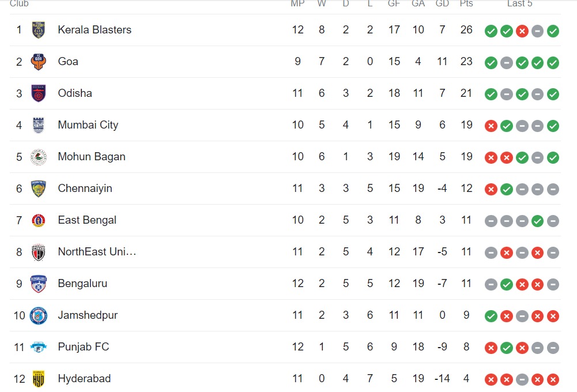Click the Kerala Blasters club crest
Image resolution: width=577 pixels, height=392 pixels.
click(x=39, y=30)
